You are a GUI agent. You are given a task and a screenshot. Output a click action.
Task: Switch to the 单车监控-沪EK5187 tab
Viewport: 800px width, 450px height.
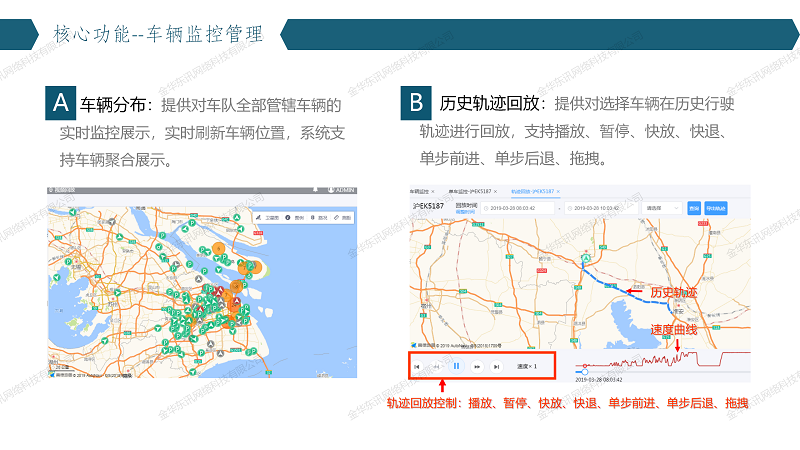click(474, 189)
